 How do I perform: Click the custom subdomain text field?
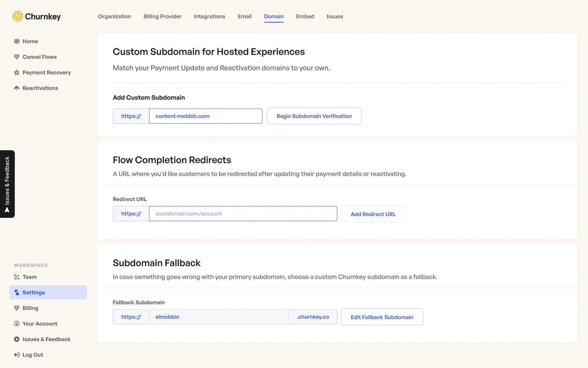click(x=205, y=116)
